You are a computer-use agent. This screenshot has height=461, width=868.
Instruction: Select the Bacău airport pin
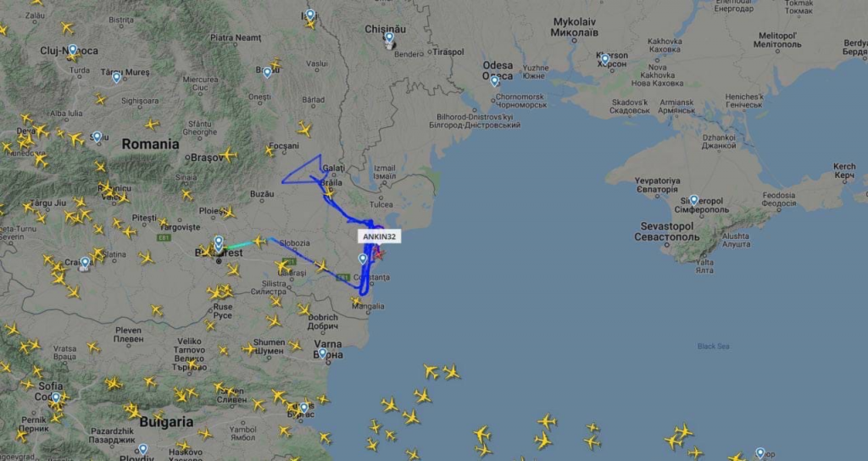pyautogui.click(x=267, y=73)
